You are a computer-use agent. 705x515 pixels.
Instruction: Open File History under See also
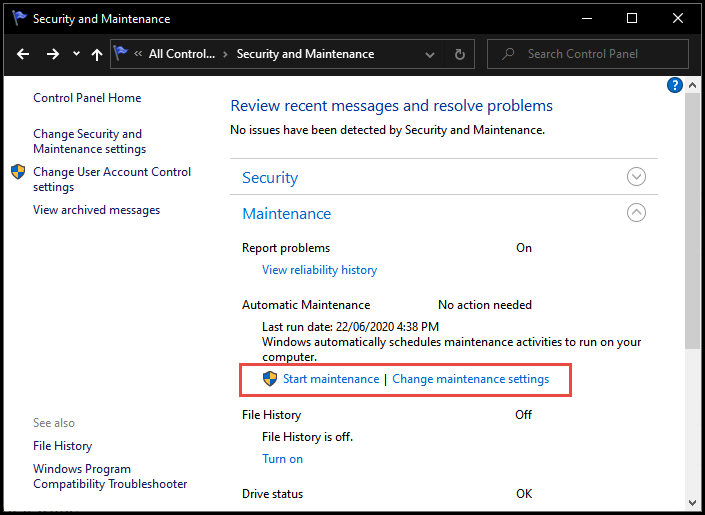tap(62, 446)
